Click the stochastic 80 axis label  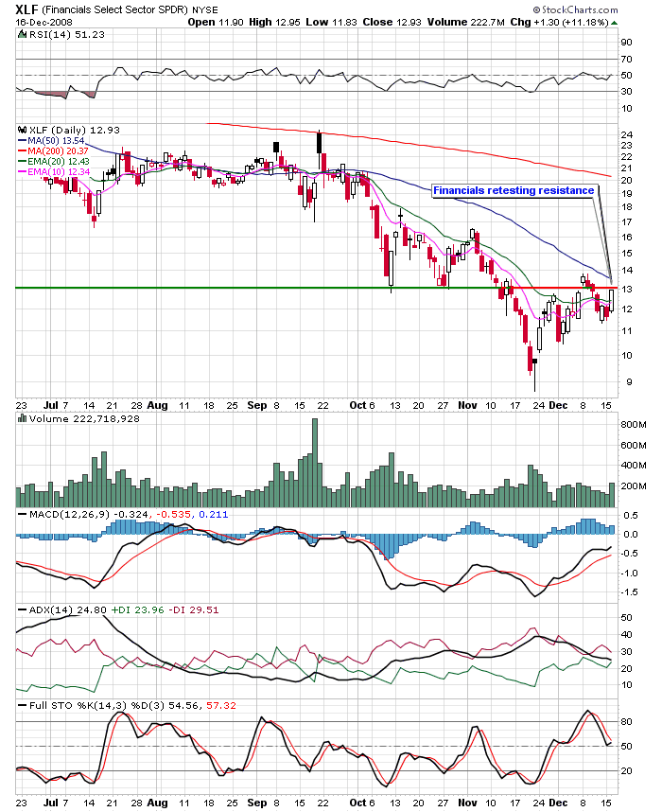coord(626,722)
